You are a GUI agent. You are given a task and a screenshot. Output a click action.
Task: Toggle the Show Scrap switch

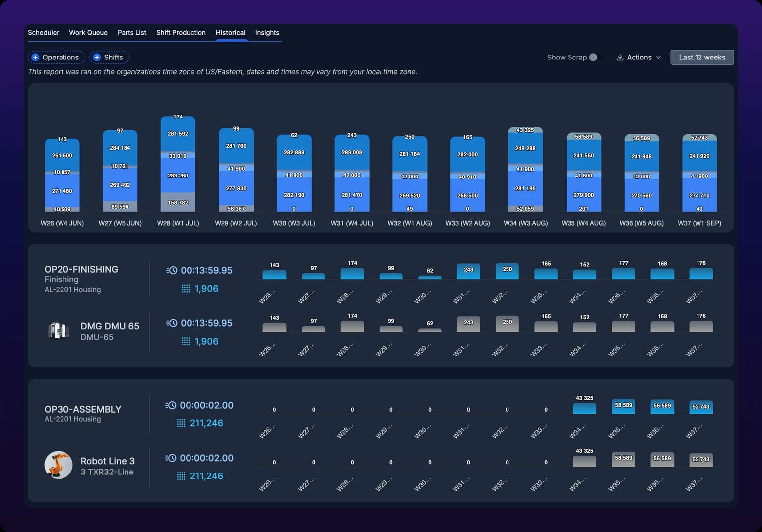click(596, 58)
